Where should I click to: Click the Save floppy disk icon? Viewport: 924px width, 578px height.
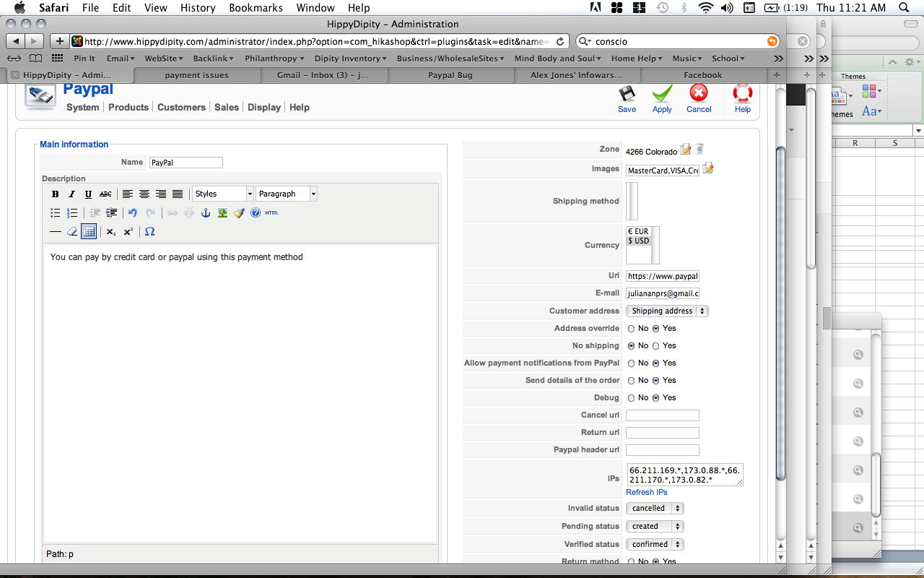[627, 94]
